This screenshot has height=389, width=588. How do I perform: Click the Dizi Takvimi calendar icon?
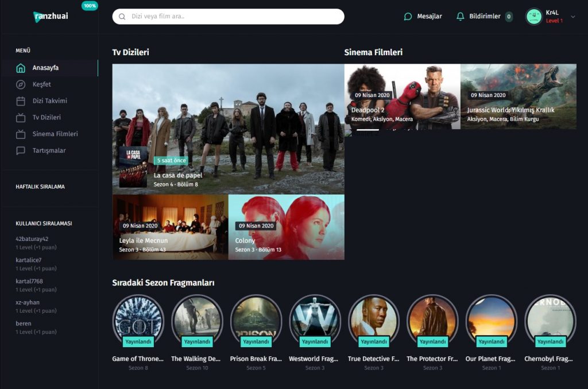click(x=21, y=101)
